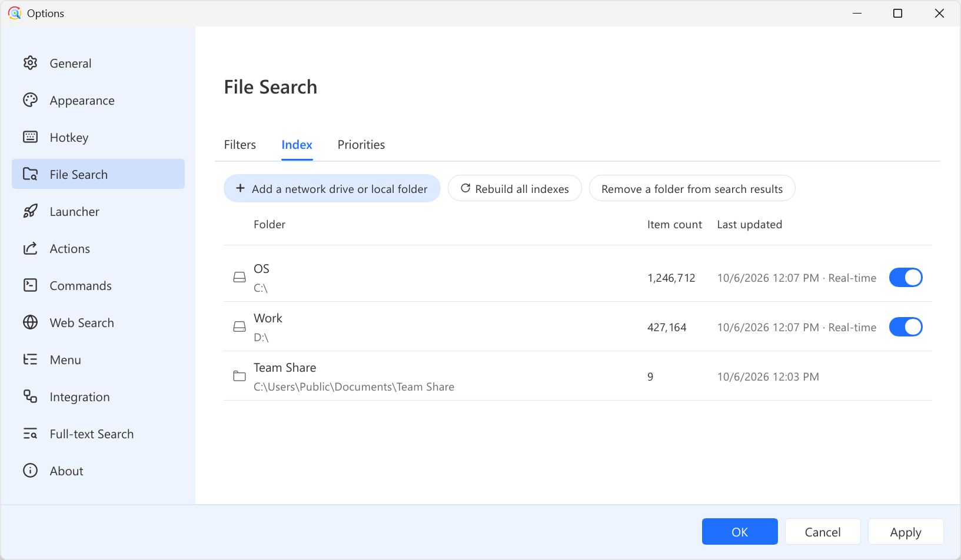Click the timestamp 10/6/2026 12:03 PM
This screenshot has height=560, width=961.
(768, 376)
